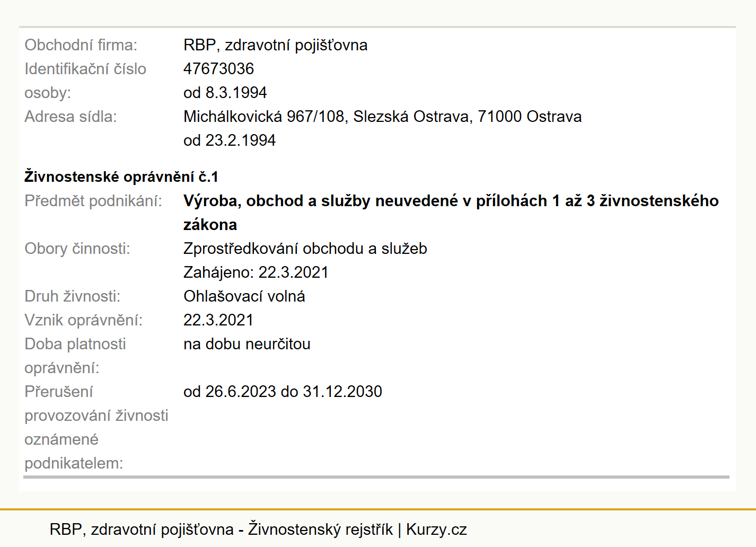This screenshot has width=756, height=547.
Task: Click the 'Druh živnosti:' label
Action: (x=72, y=296)
